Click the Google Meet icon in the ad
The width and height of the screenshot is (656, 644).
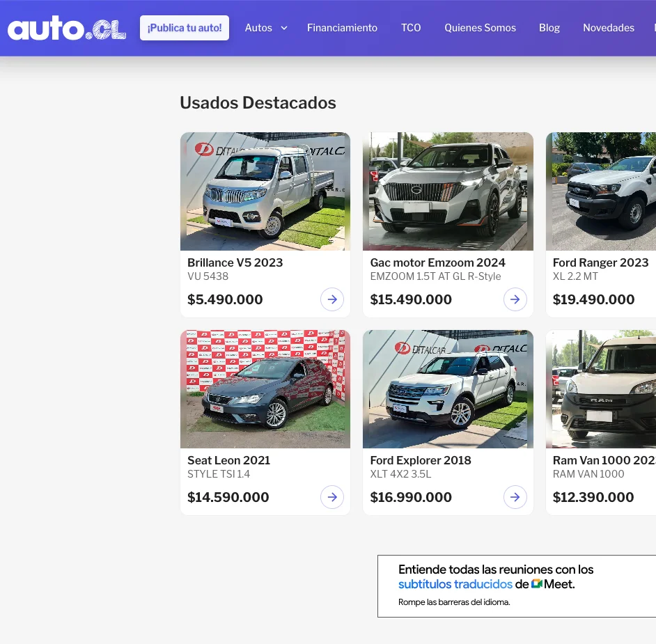[537, 584]
